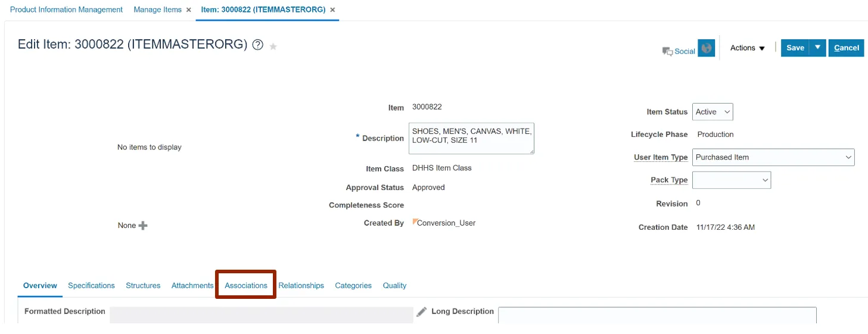Go to the Attachments tab
Image resolution: width=868 pixels, height=334 pixels.
(x=192, y=286)
